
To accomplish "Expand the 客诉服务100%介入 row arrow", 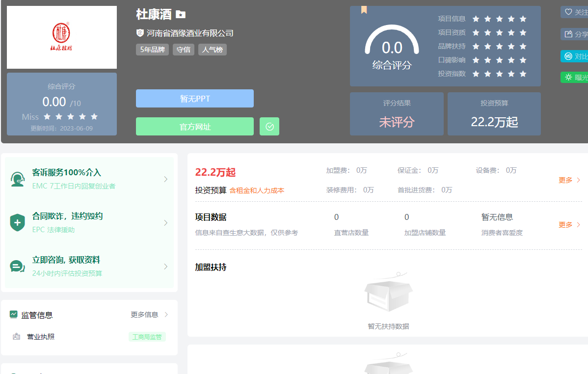I will pos(165,179).
